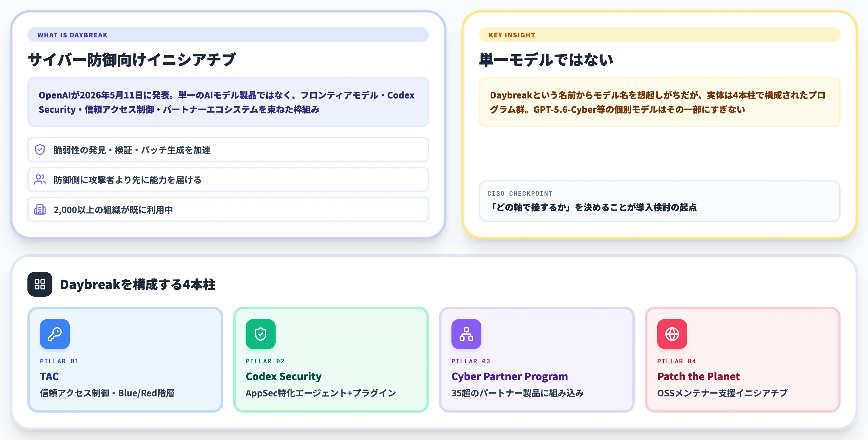Click the text AppSec特化エージェント+プラグイン
This screenshot has width=868, height=440.
point(321,393)
